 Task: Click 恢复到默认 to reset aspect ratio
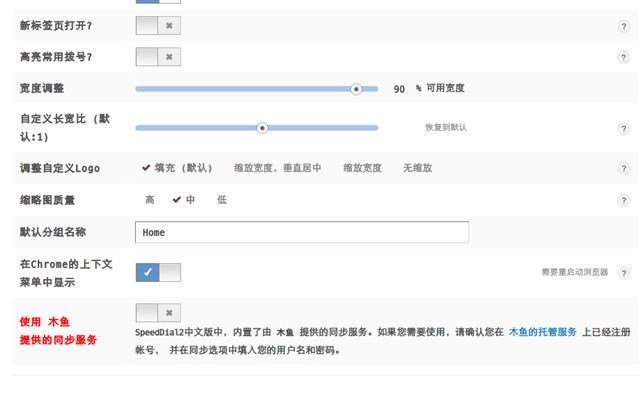pyautogui.click(x=446, y=127)
